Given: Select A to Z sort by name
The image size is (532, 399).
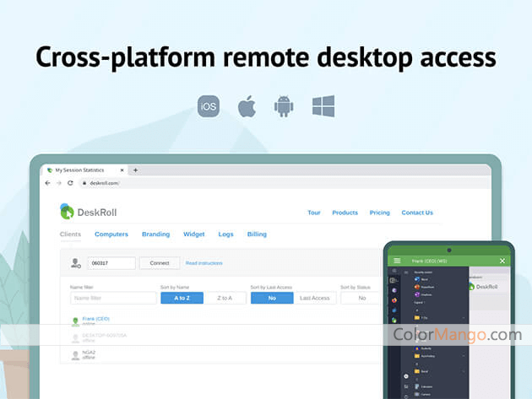Looking at the screenshot, I should [182, 298].
